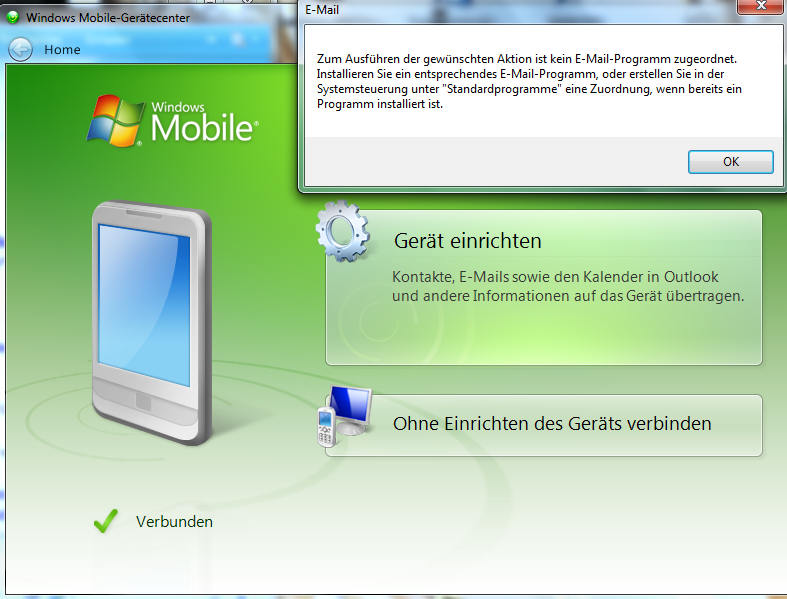Click the Back arrow next to Home
Viewport: 787px width, 599px height.
21,49
